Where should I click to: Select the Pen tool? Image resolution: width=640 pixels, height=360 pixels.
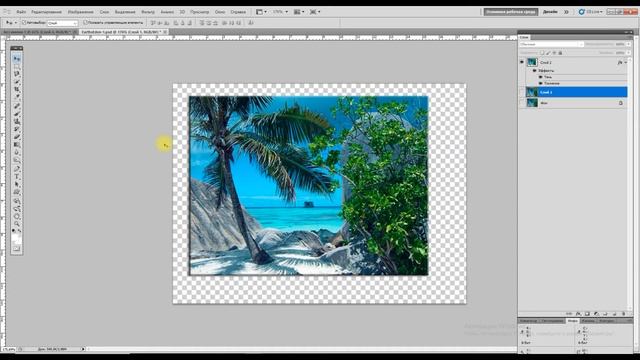[x=17, y=169]
